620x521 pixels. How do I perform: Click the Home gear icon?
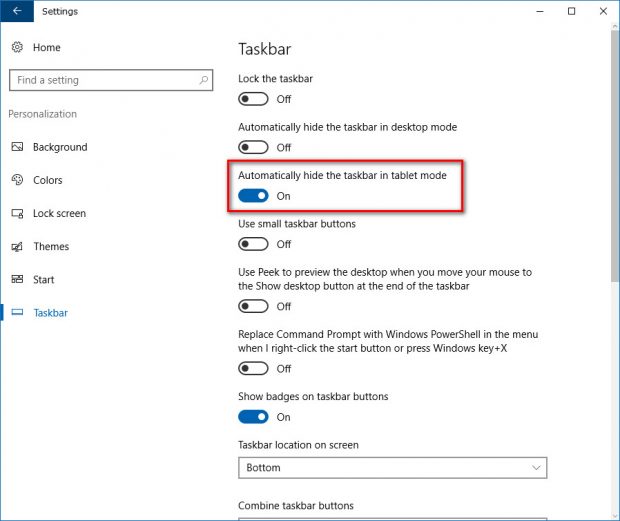coord(17,47)
